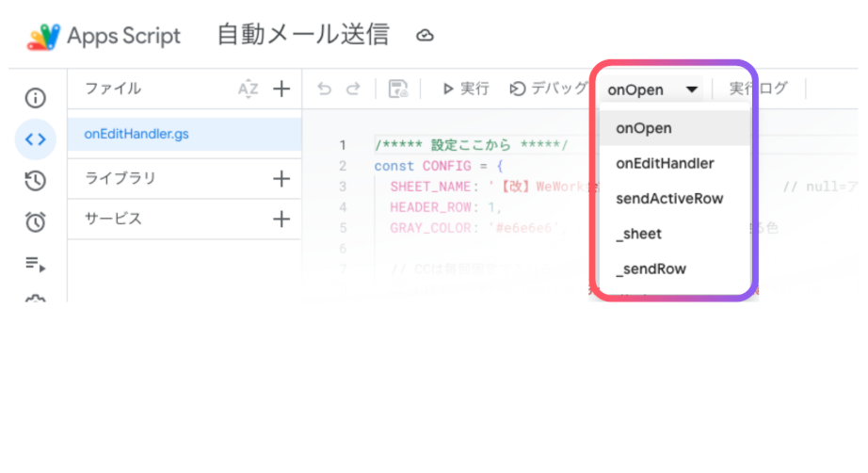
Task: Open the onEditHandler.gs file
Action: point(137,134)
